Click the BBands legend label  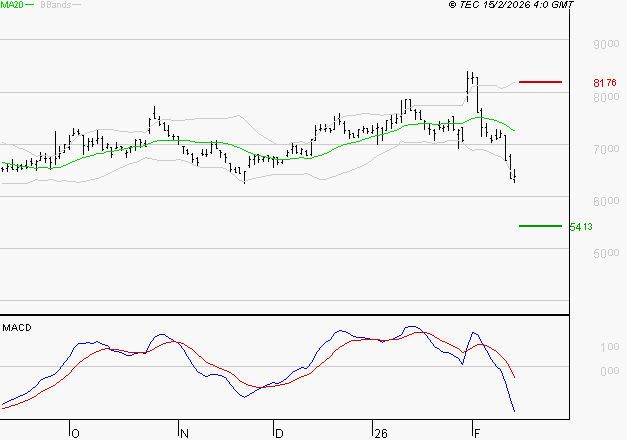56,5
